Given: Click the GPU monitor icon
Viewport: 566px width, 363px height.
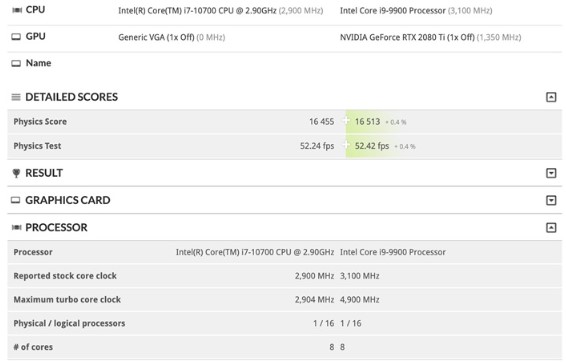Looking at the screenshot, I should click(16, 36).
